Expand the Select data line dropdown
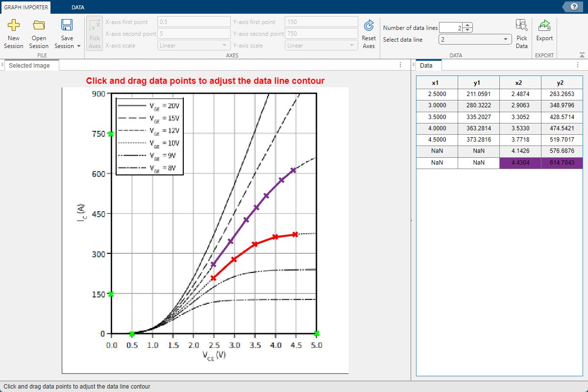The height and width of the screenshot is (392, 588). (506, 40)
